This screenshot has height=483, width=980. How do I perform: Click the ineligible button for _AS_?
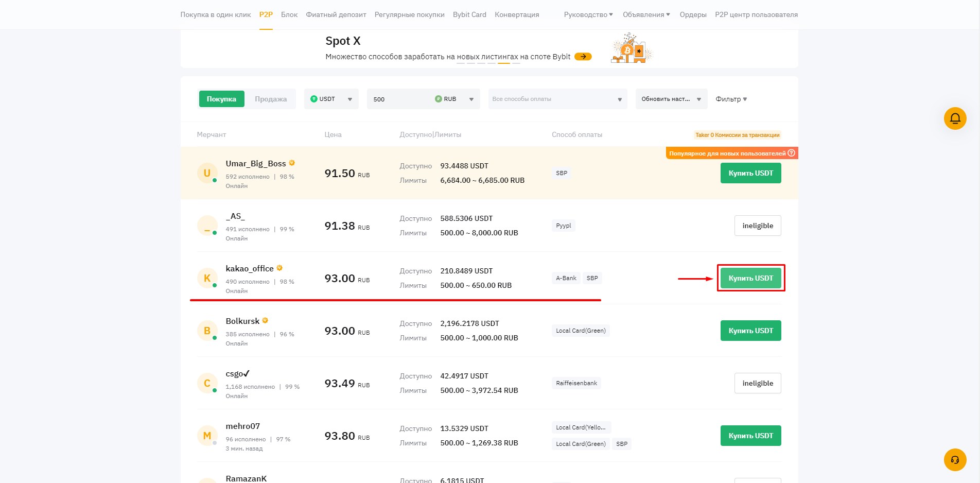tap(758, 226)
